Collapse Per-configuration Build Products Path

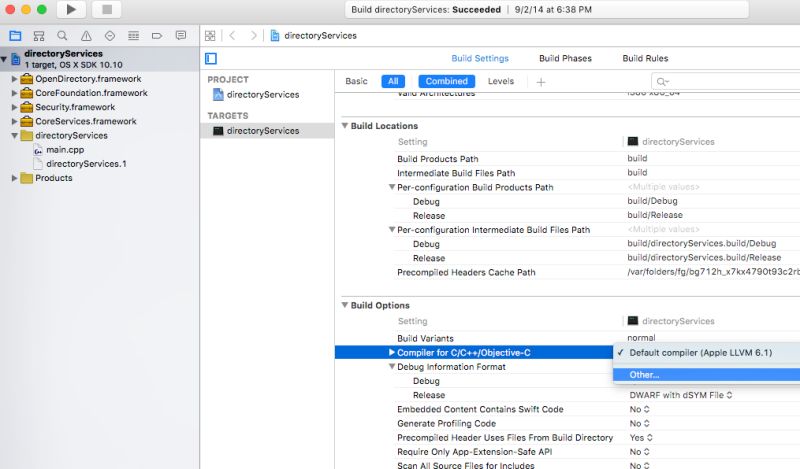click(392, 187)
